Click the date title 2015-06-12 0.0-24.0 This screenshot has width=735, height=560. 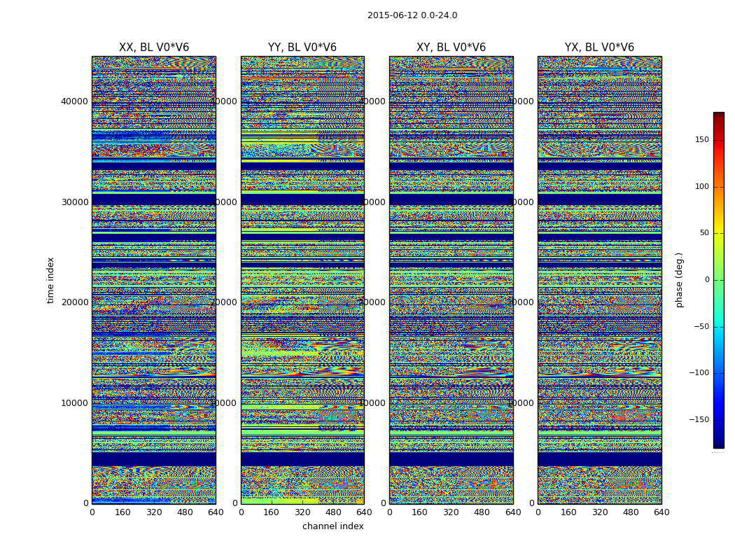(412, 15)
